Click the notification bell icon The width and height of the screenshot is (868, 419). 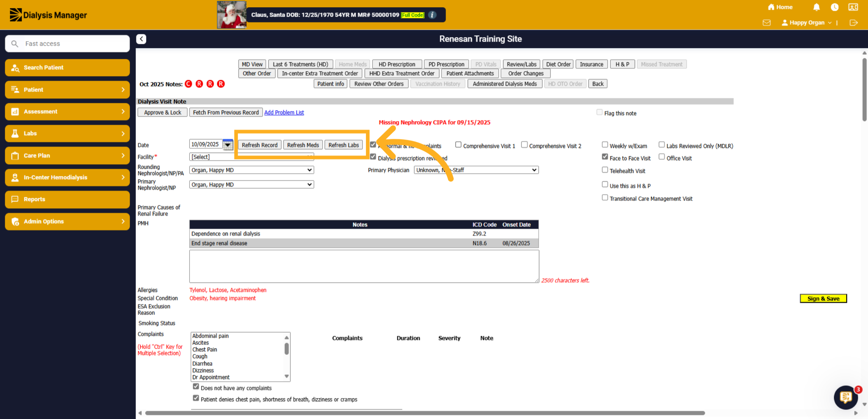coord(816,7)
